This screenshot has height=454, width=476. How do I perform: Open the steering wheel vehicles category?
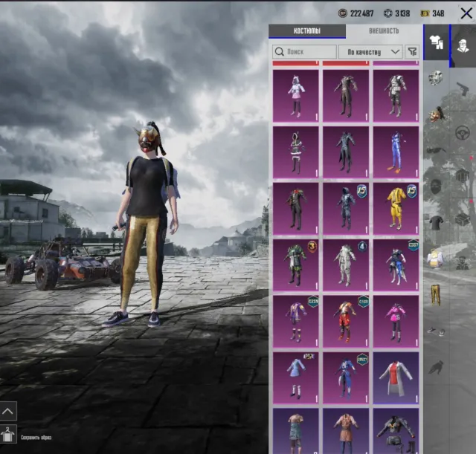point(463,132)
